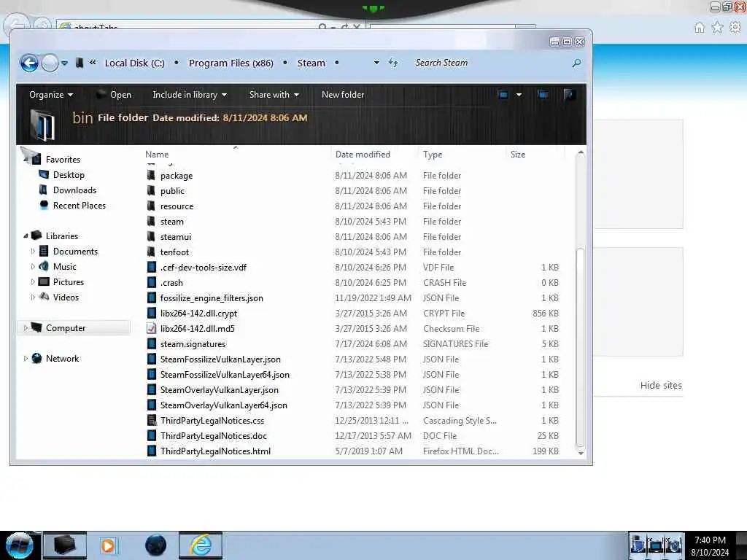Select file SteamFossilizeVulkanLayer.json
This screenshot has width=747, height=560.
pos(220,359)
